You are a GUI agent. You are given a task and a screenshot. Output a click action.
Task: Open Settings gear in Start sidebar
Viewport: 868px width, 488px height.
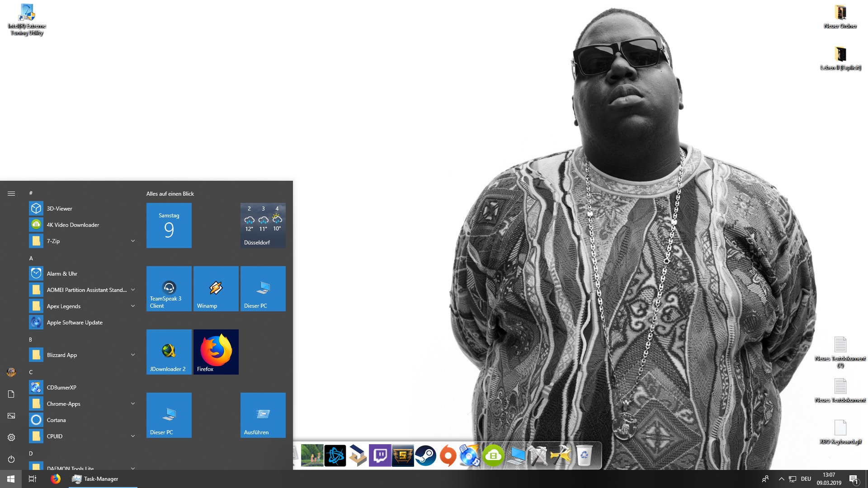[11, 437]
